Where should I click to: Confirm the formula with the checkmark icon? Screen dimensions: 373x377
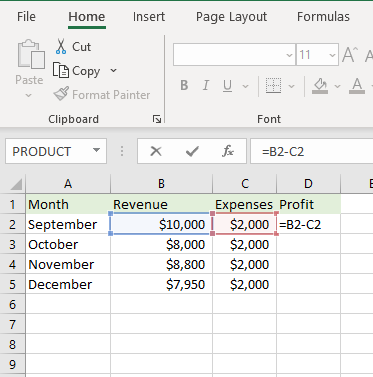pos(192,152)
